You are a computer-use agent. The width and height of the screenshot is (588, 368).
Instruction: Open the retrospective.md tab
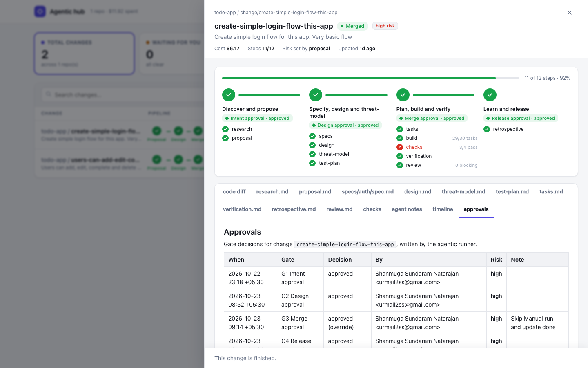click(294, 209)
